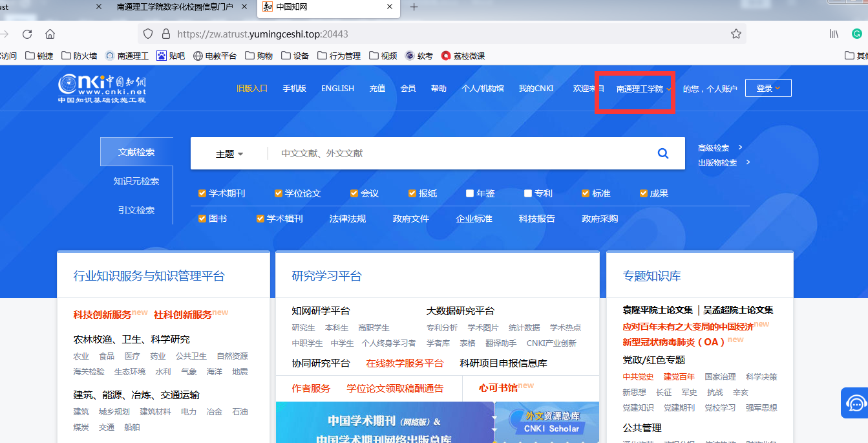Click the CNKI Scholar banner
This screenshot has height=443, width=868.
pos(551,422)
